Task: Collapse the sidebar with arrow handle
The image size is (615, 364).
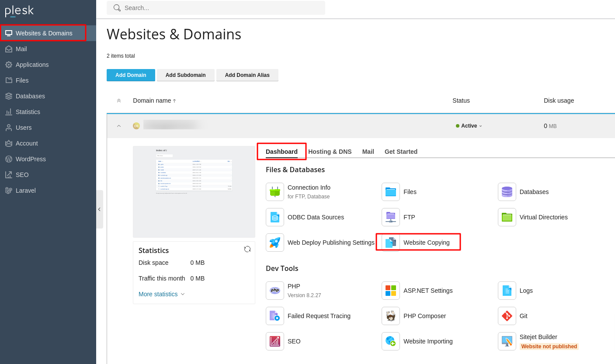Action: pos(100,209)
